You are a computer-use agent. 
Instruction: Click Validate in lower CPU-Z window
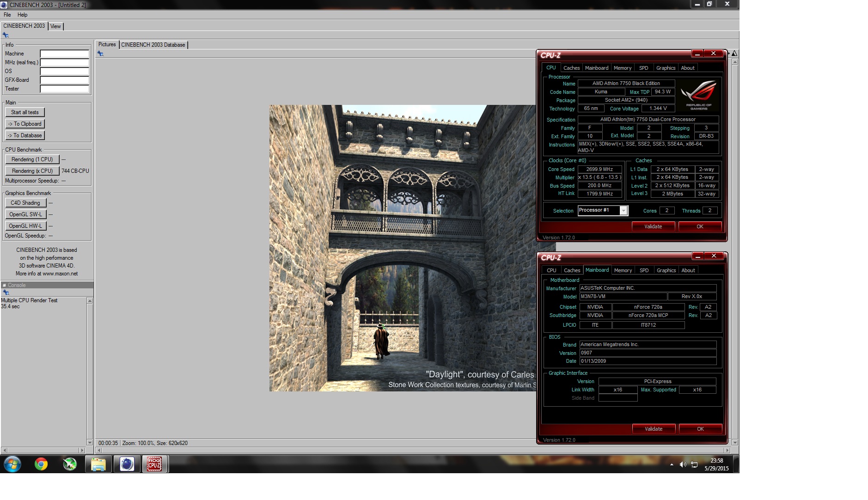(654, 429)
